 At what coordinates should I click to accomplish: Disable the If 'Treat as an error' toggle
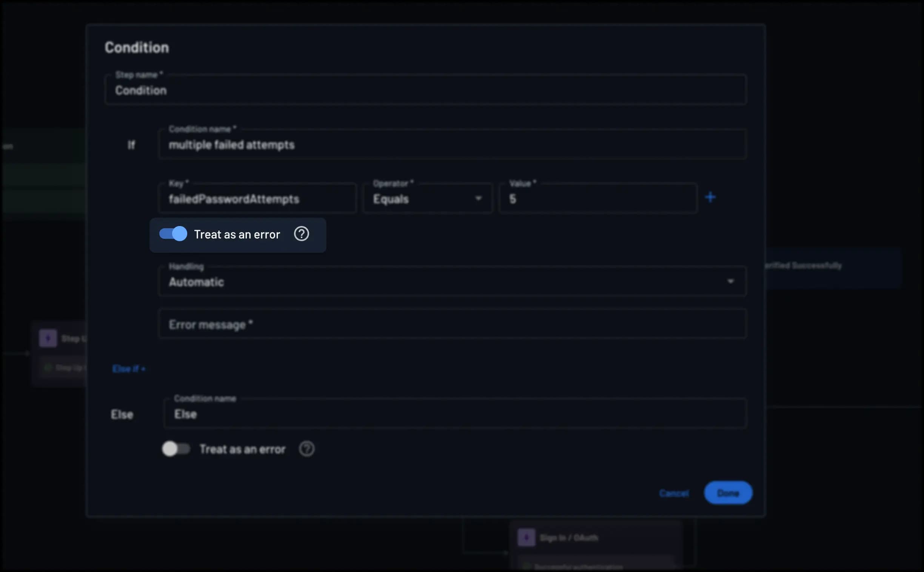coord(173,234)
